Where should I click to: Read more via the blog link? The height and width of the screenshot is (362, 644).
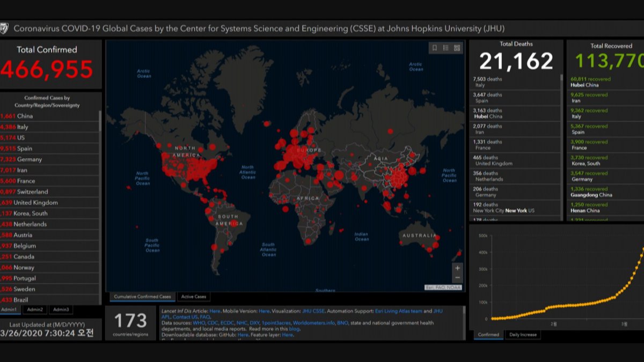294,329
